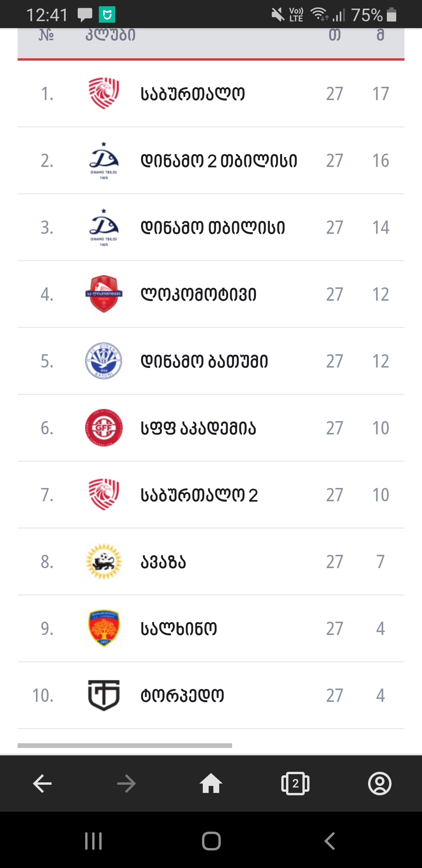Tap the Saburtalo club logo in row 1

click(104, 93)
